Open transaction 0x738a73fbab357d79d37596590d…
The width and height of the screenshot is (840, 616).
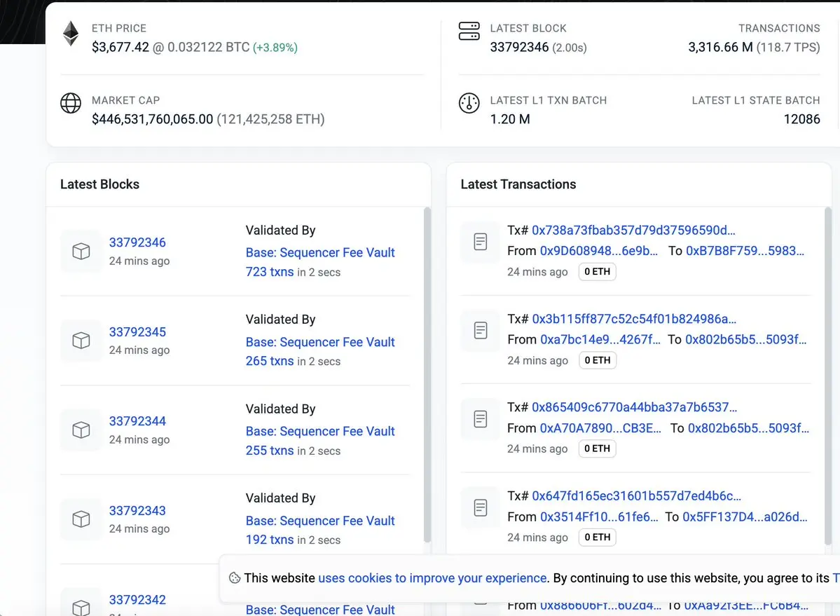[633, 231]
